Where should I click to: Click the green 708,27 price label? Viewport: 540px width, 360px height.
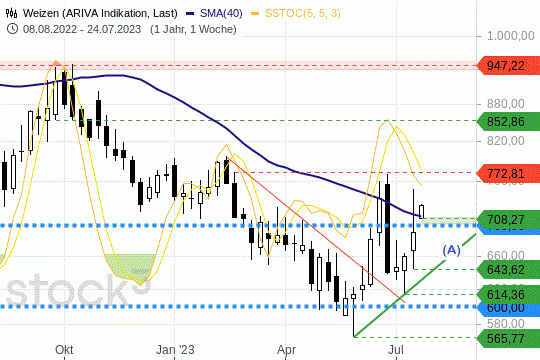coord(509,219)
